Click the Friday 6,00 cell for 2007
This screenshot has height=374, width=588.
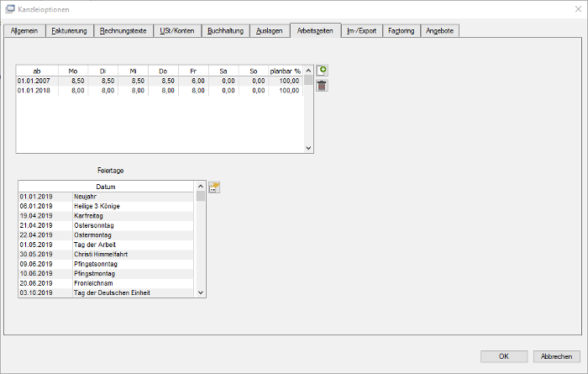(193, 81)
